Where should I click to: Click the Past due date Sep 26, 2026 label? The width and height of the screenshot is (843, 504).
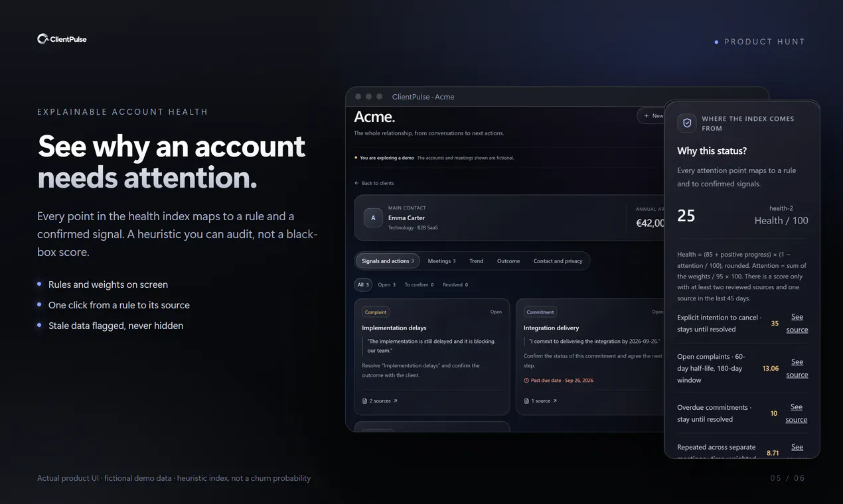[558, 381]
